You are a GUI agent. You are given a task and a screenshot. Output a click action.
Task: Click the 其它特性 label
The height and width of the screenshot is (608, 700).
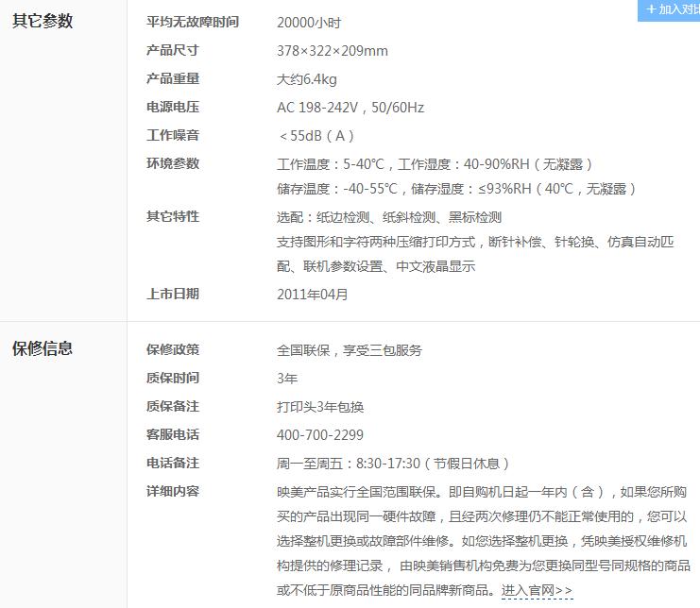(x=173, y=216)
